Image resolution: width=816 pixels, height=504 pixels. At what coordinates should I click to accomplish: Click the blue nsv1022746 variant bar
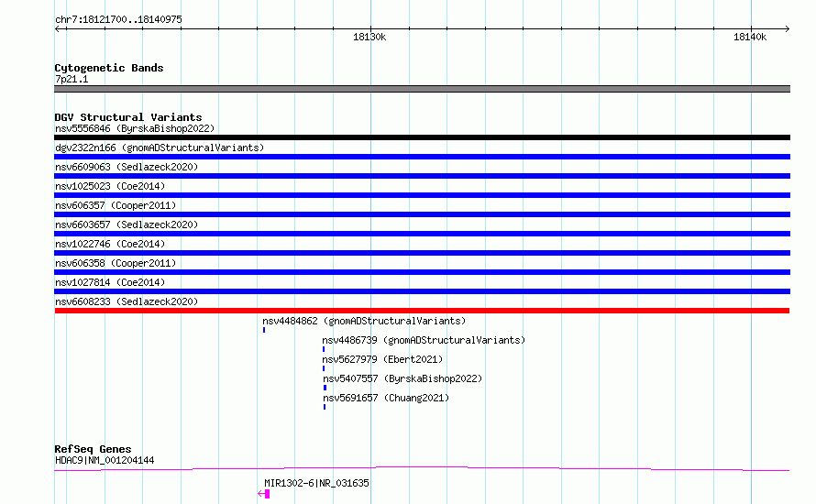point(422,253)
